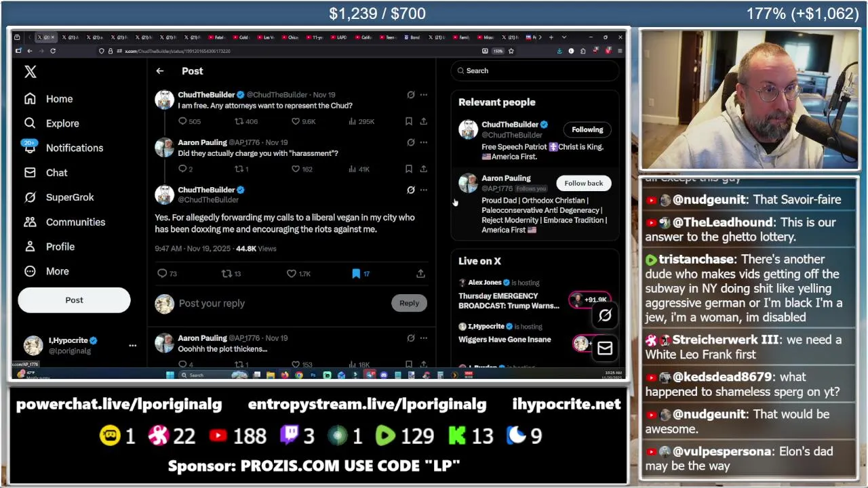Like the "I am free" post
The height and width of the screenshot is (488, 868).
coord(295,121)
